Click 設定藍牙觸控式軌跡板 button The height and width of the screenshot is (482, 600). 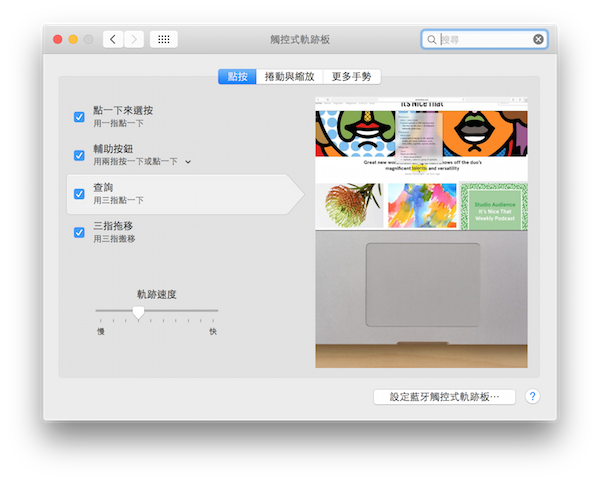(444, 397)
